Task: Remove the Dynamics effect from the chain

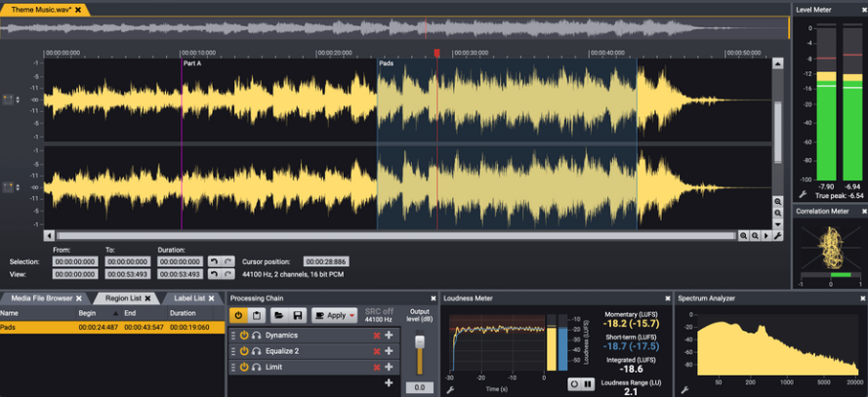Action: 376,336
